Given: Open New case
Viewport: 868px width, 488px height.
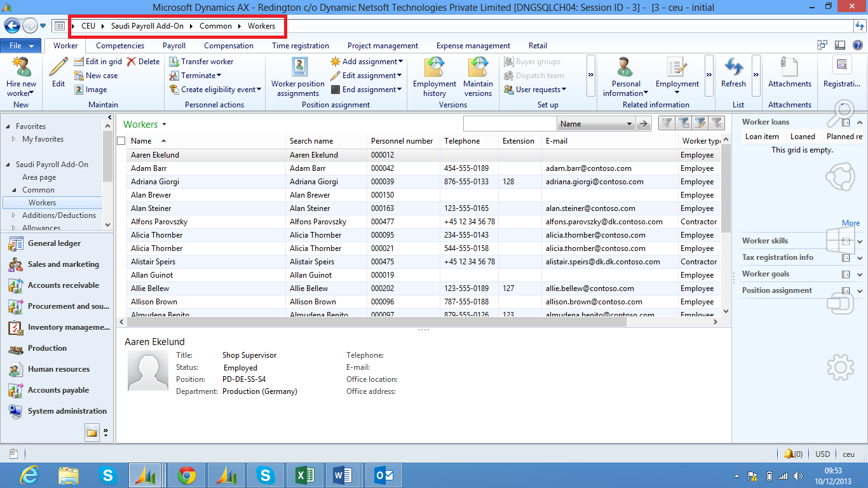Looking at the screenshot, I should coord(96,76).
